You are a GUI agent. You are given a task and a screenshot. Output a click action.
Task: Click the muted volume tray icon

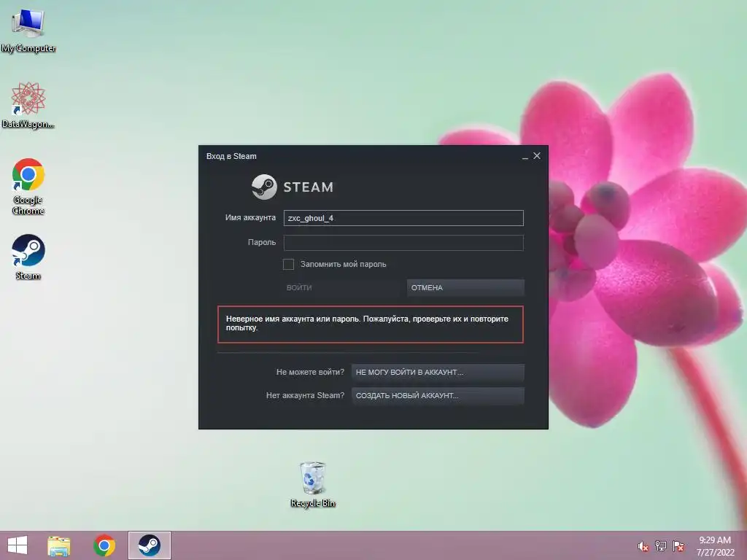click(643, 546)
